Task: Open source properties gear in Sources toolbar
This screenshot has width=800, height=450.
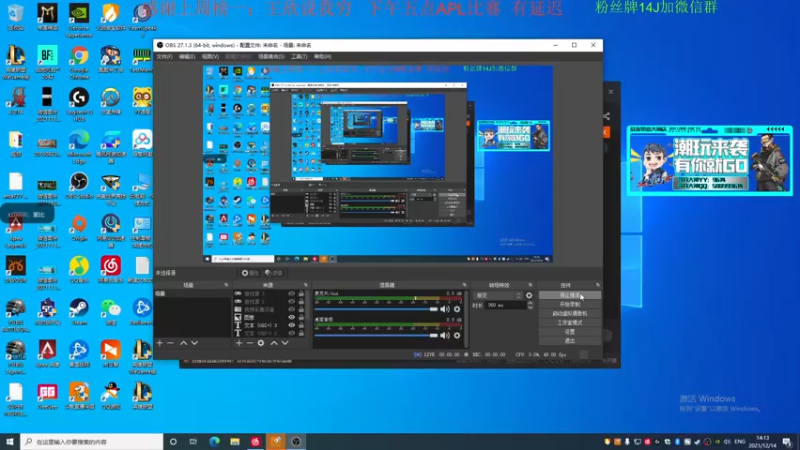Action: pos(261,343)
